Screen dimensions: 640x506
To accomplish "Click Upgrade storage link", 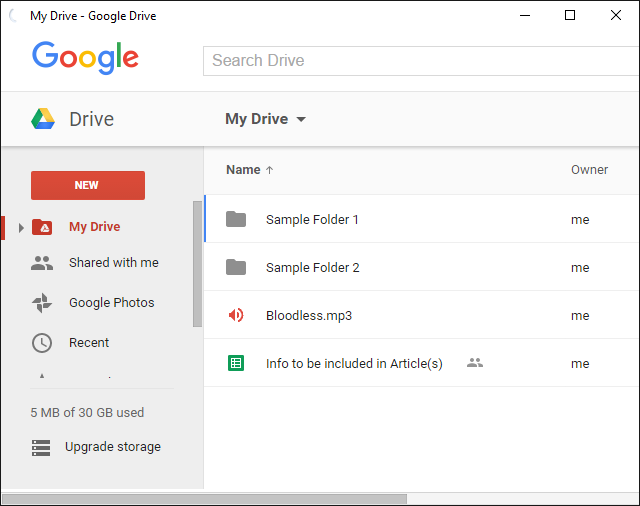I will click(x=113, y=447).
